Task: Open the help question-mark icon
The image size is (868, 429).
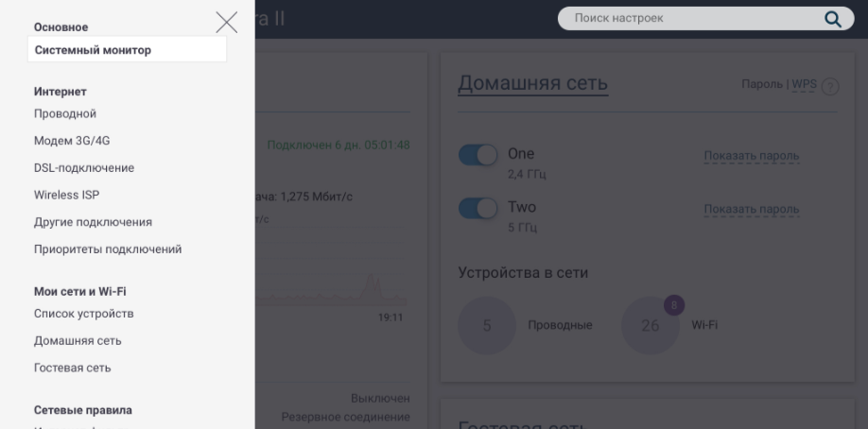Action: pyautogui.click(x=830, y=86)
